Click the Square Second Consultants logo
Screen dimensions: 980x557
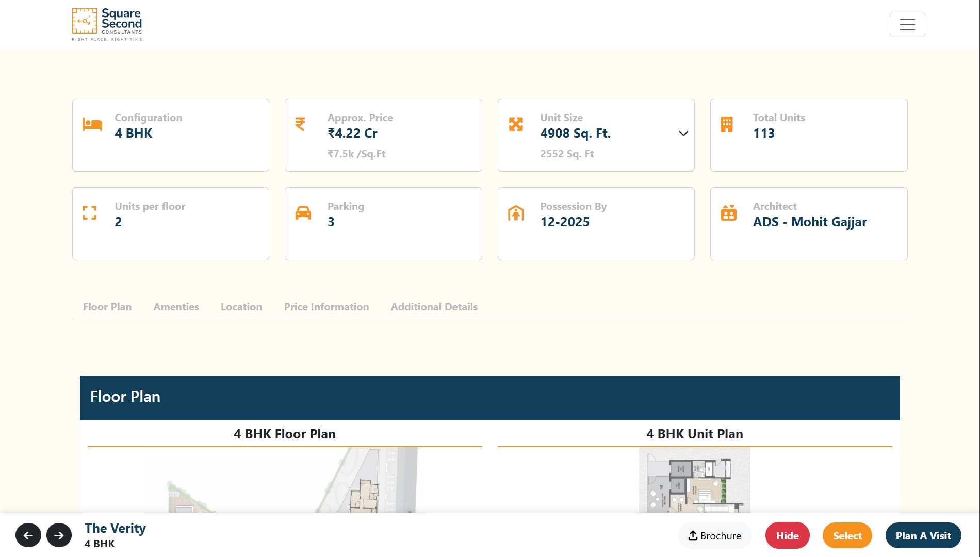tap(107, 24)
